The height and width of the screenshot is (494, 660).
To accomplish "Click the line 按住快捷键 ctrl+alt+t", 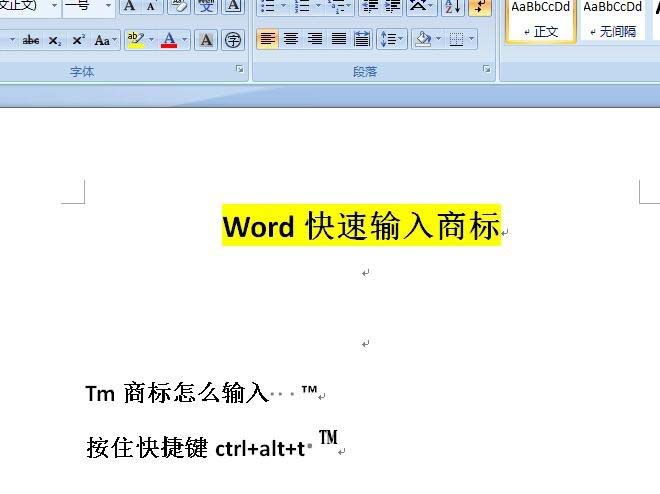I will point(196,447).
